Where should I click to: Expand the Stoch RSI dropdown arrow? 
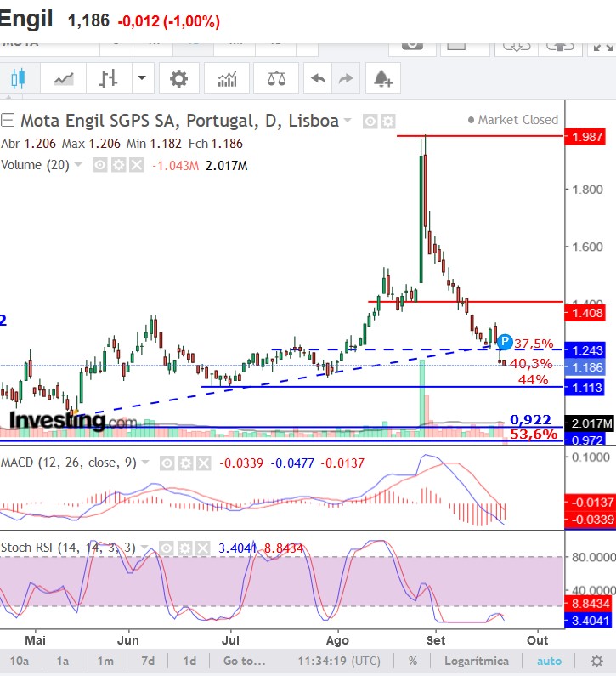pyautogui.click(x=144, y=548)
